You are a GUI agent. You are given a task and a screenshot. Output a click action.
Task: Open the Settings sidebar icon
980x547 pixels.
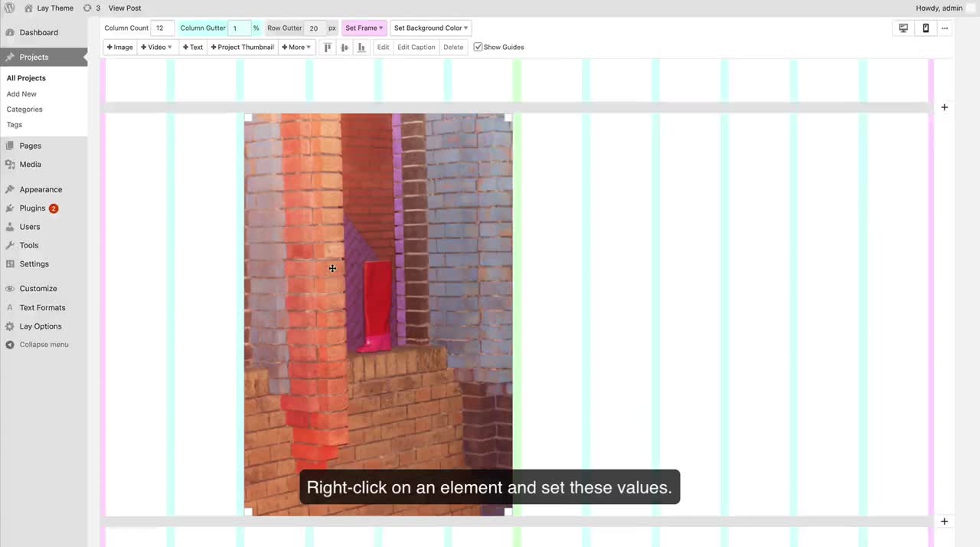[x=10, y=264]
